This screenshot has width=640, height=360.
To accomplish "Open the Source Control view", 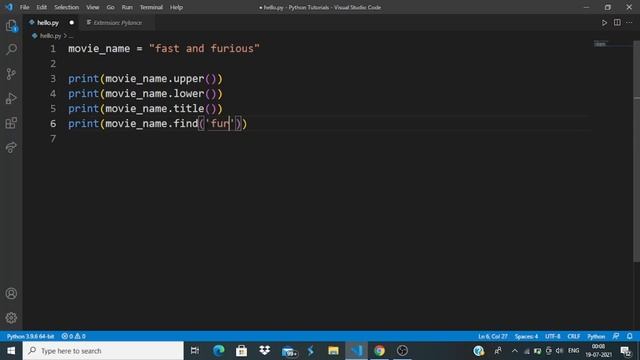I will [x=11, y=74].
